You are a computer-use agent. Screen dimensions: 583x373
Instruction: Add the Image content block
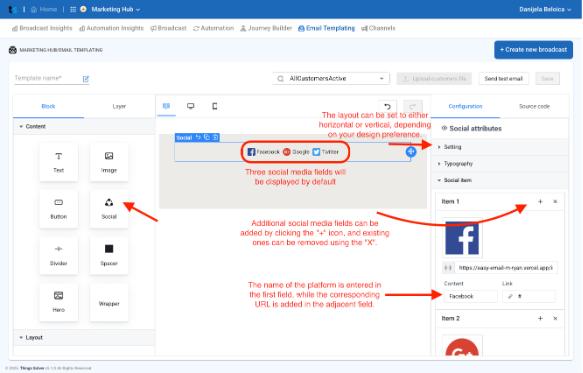pyautogui.click(x=109, y=162)
